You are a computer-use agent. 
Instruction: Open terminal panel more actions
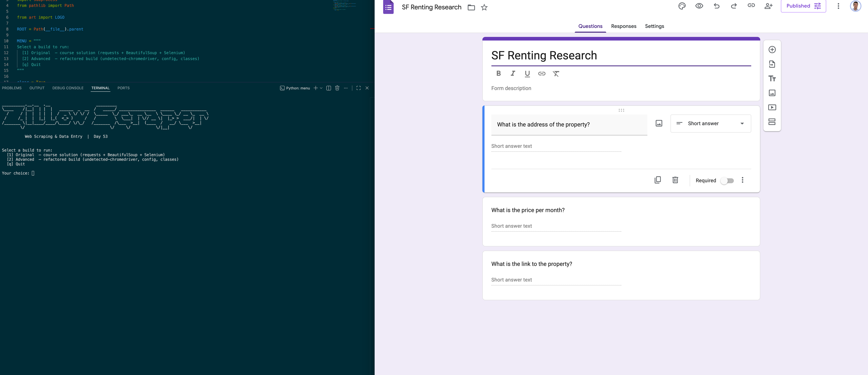coord(346,88)
